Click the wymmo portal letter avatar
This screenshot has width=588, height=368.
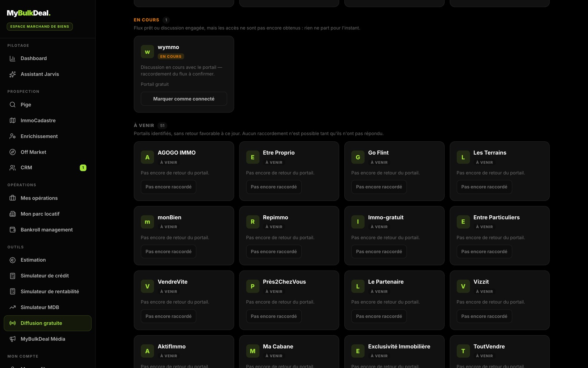click(147, 52)
